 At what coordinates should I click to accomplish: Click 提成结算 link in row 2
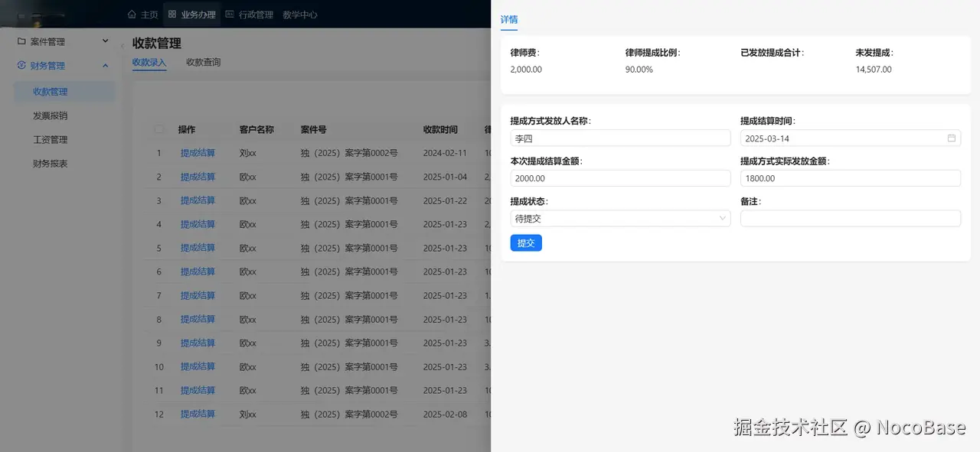click(x=198, y=177)
